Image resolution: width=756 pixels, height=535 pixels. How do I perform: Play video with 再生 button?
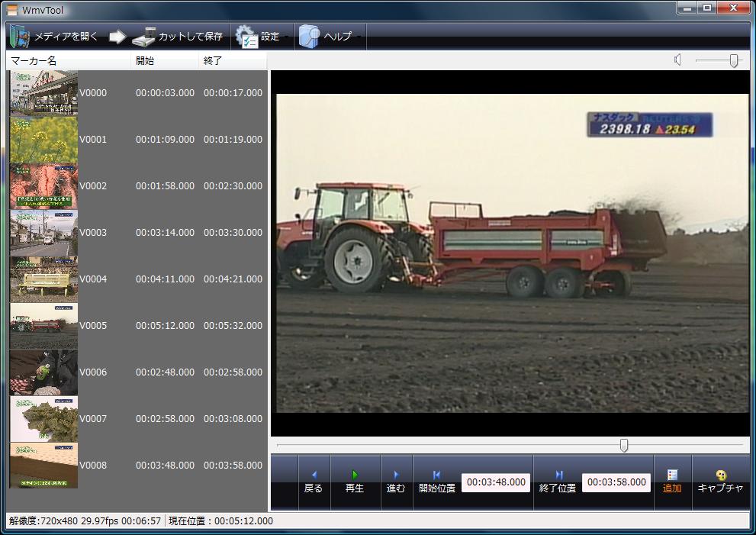point(355,482)
